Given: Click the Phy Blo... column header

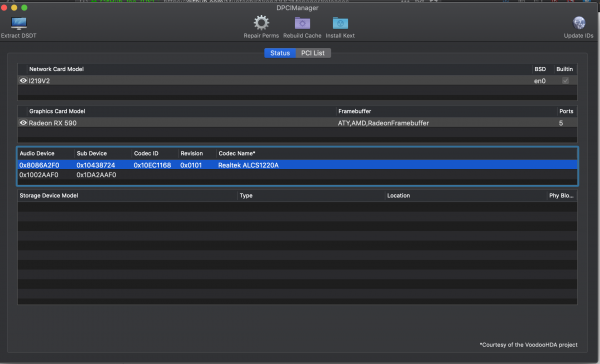Looking at the screenshot, I should tap(561, 195).
